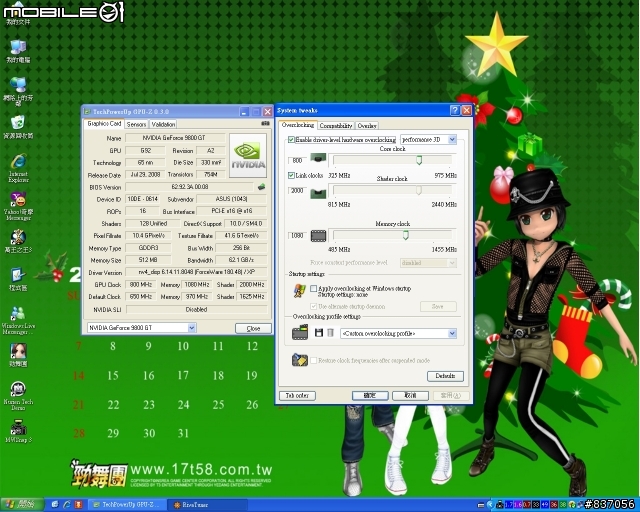This screenshot has height=512, width=640.
Task: Launch Yahoo Messenger desktop shortcut
Action: 18,206
